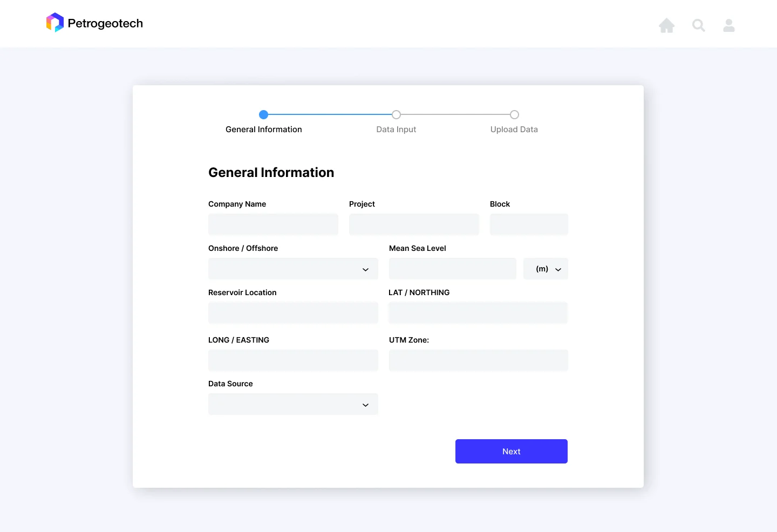The height and width of the screenshot is (532, 777).
Task: Open the user profile icon
Action: (x=729, y=25)
